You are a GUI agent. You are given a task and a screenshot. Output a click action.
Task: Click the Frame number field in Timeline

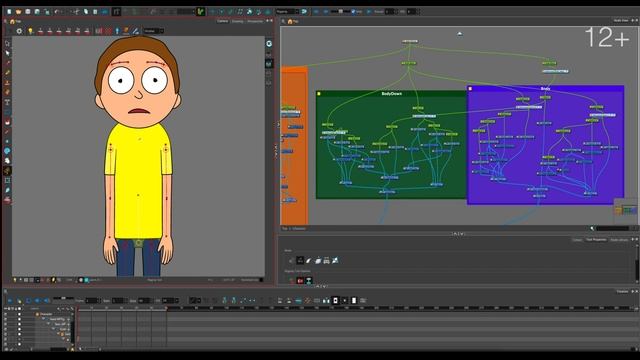91,300
